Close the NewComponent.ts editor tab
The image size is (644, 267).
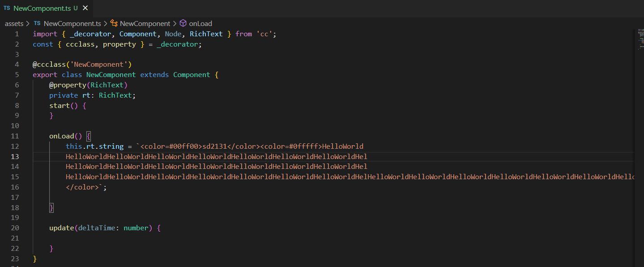[85, 8]
